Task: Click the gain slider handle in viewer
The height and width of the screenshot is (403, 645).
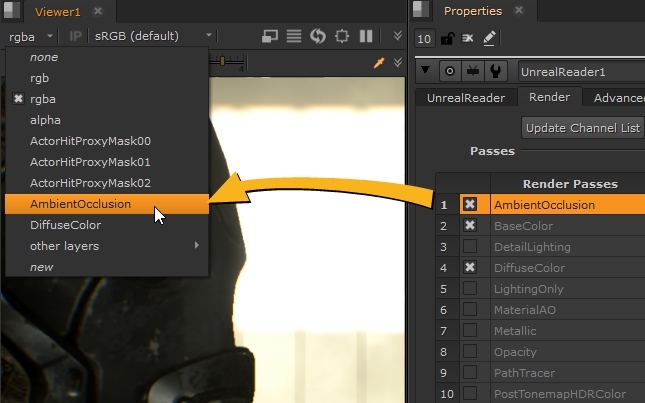Action: coord(236,62)
